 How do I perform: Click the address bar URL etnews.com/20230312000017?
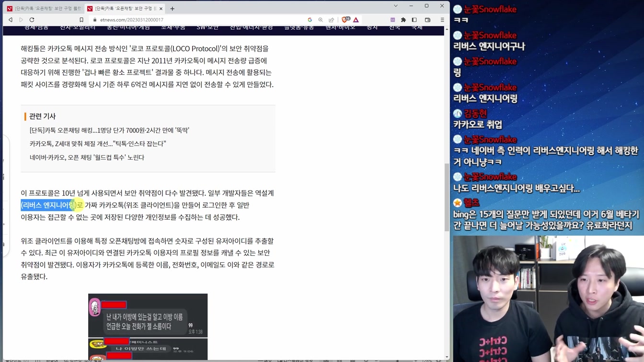pyautogui.click(x=132, y=20)
